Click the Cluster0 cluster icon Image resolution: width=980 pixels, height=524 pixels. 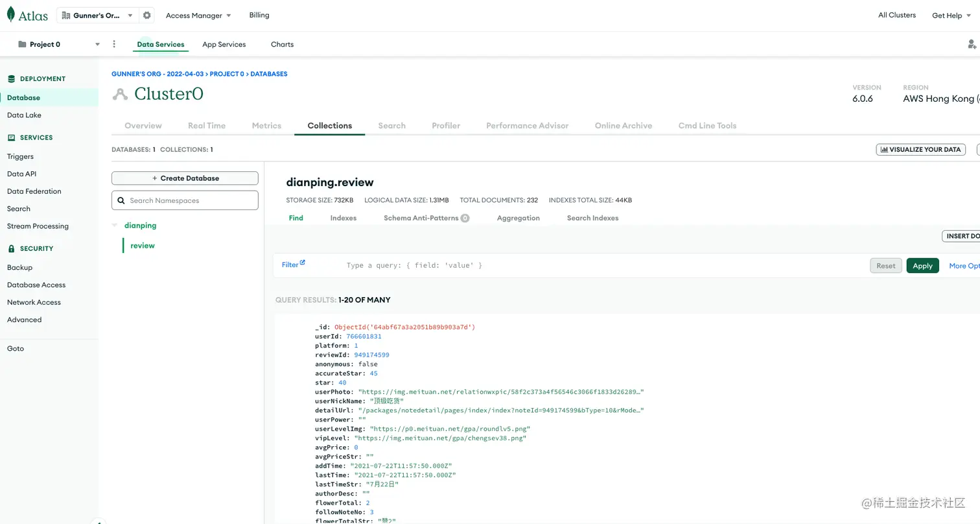120,94
